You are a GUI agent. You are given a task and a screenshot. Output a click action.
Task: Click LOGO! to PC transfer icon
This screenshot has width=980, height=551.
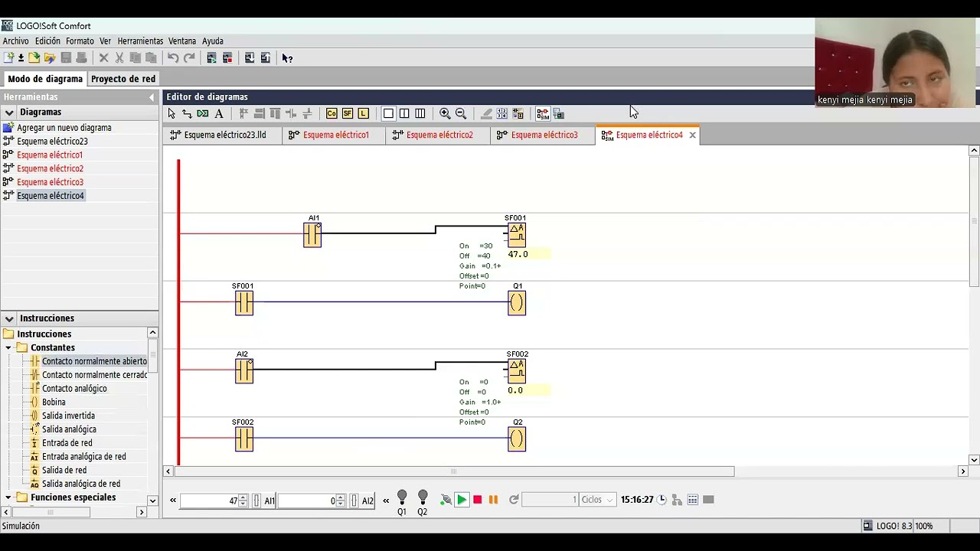pyautogui.click(x=266, y=58)
